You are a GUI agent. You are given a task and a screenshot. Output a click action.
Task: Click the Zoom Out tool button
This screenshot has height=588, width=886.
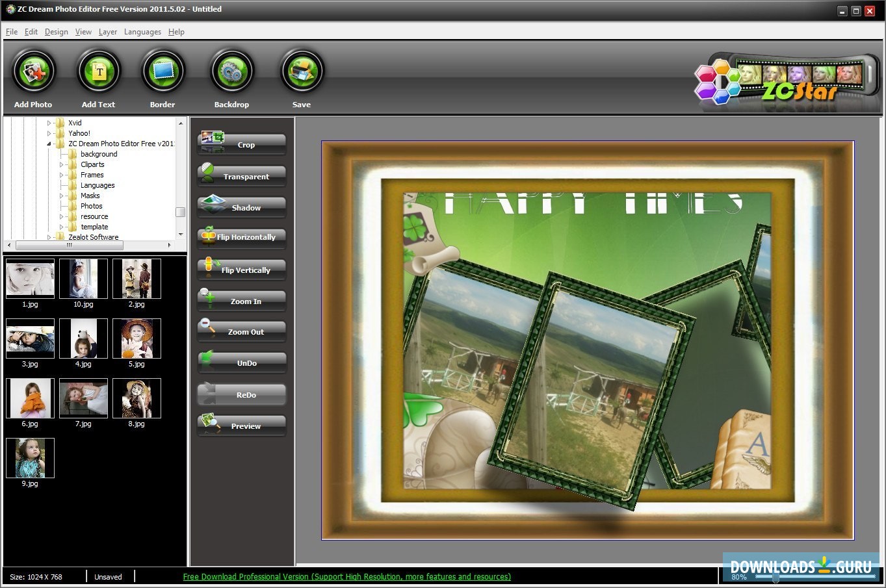point(242,331)
